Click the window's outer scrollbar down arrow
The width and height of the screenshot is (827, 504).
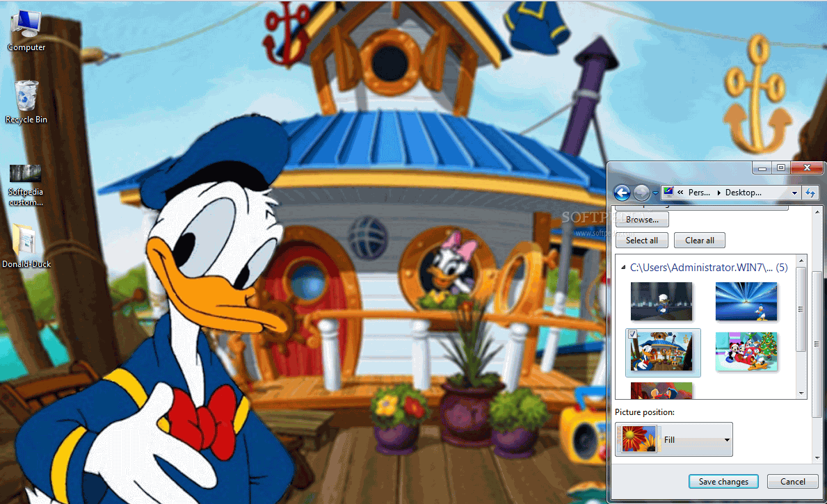817,459
